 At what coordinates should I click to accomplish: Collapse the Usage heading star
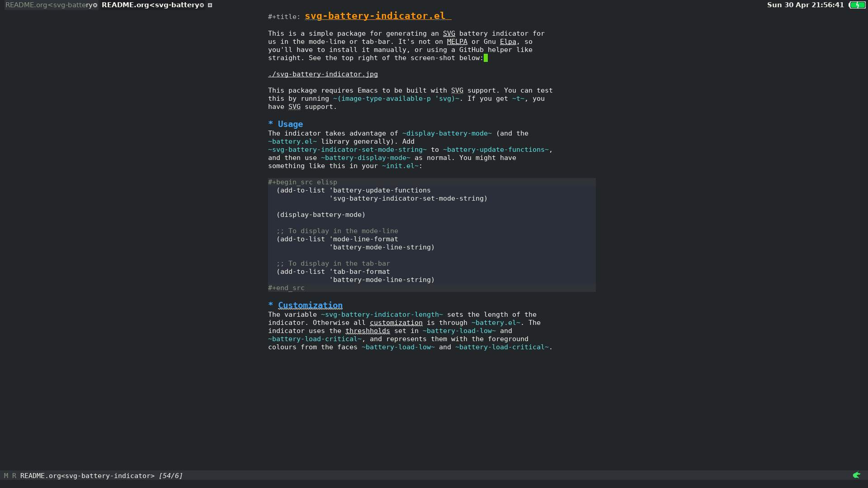coord(270,124)
